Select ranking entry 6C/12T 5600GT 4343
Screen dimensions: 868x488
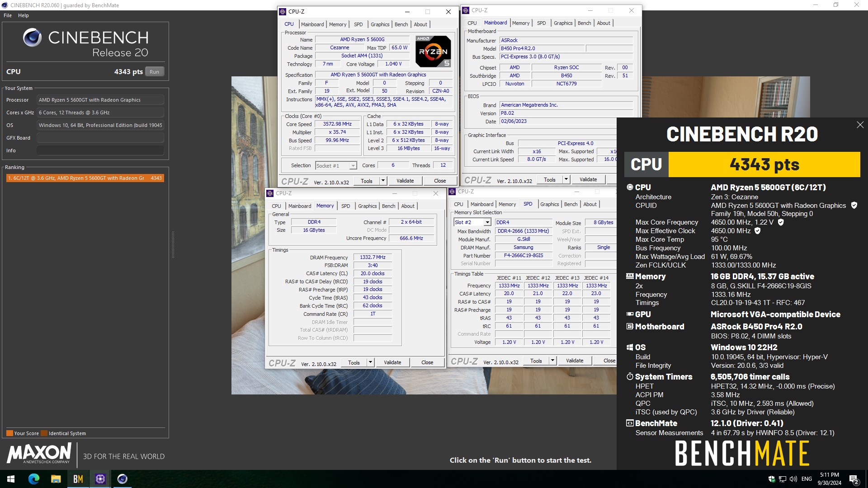pos(85,178)
